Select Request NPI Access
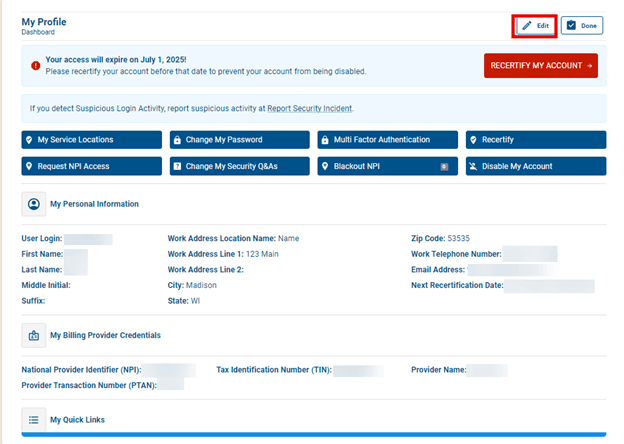The image size is (624, 444). [91, 166]
